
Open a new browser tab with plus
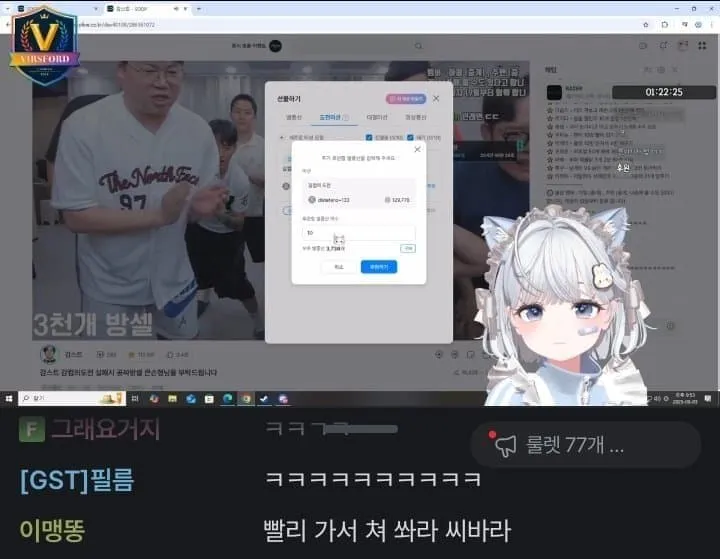199,9
